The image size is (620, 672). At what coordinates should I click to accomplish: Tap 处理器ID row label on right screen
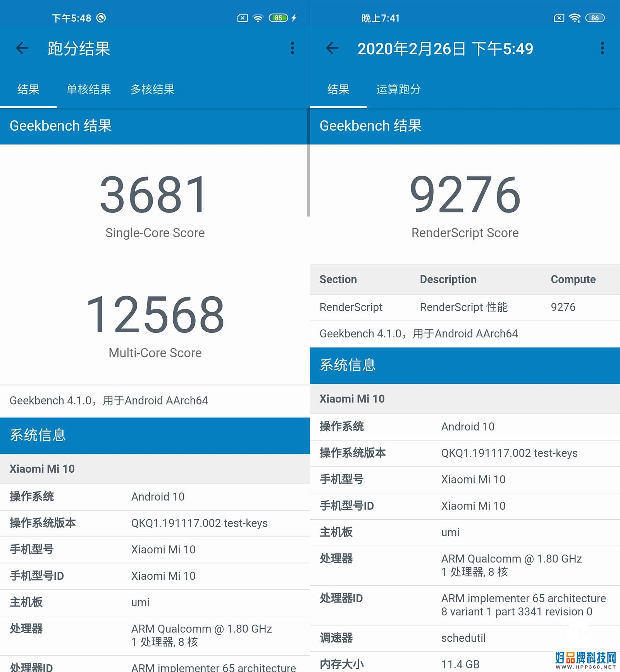[x=341, y=598]
